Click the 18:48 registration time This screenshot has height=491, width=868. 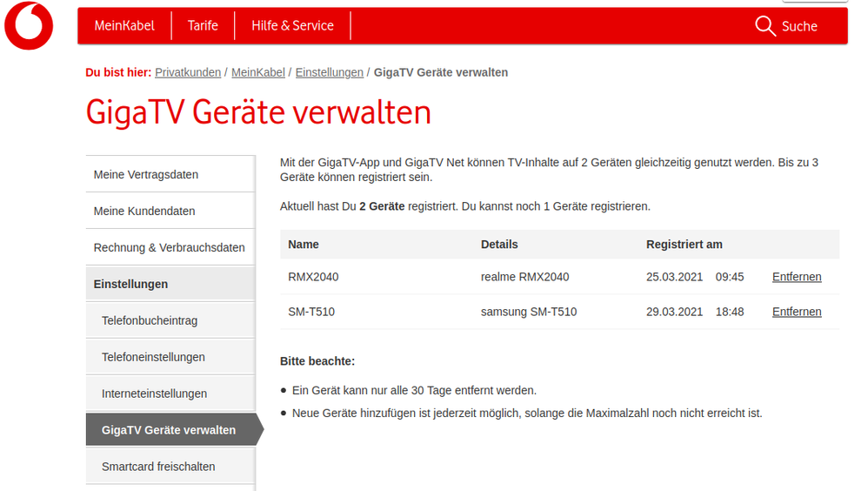[730, 312]
